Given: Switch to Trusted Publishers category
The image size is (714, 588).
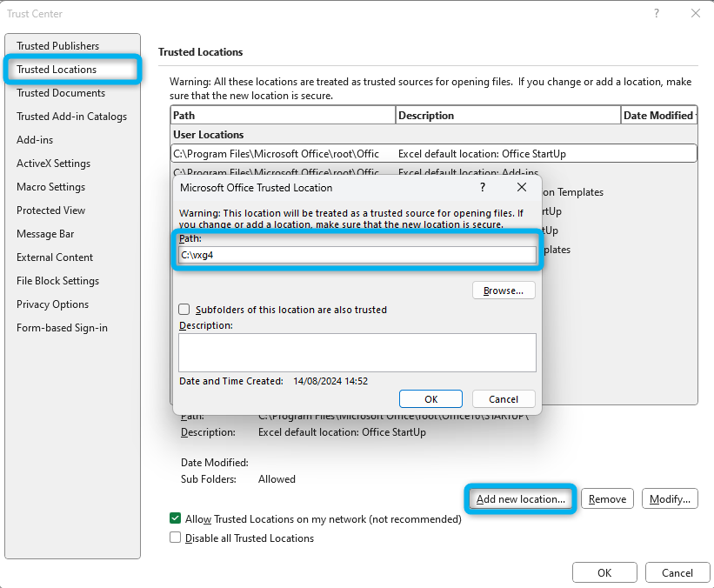Looking at the screenshot, I should [x=57, y=45].
